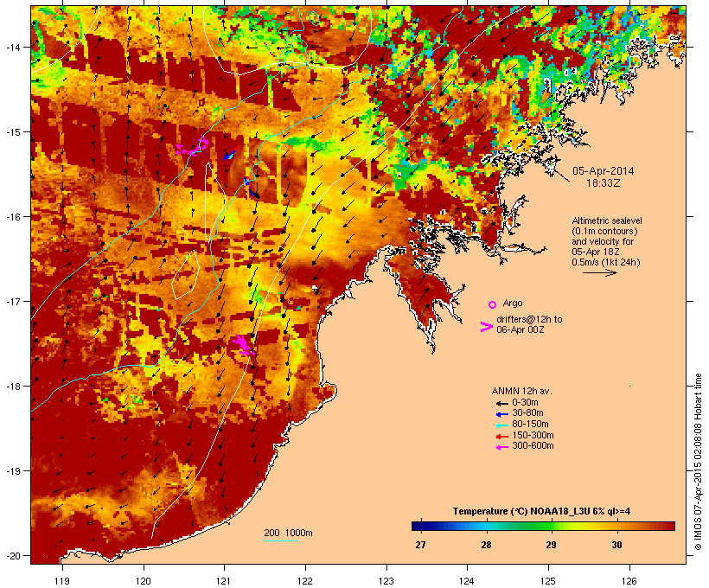Viewport: 709px width, 588px height.
Task: Click the 0-30m depth label
Action: coord(525,403)
